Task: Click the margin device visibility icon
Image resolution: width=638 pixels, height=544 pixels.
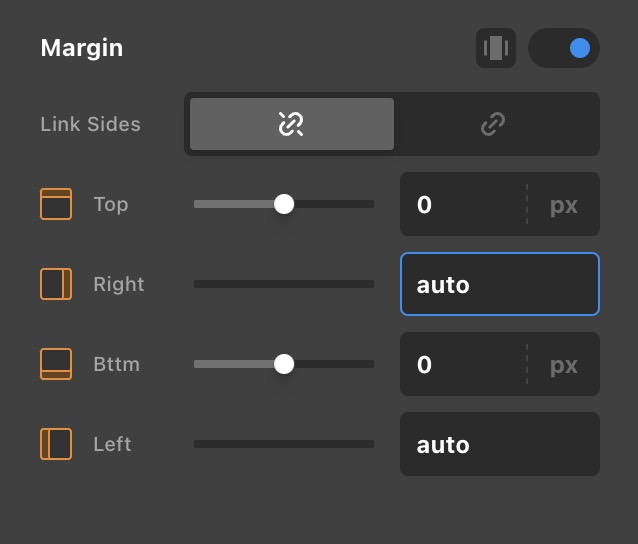Action: [496, 48]
